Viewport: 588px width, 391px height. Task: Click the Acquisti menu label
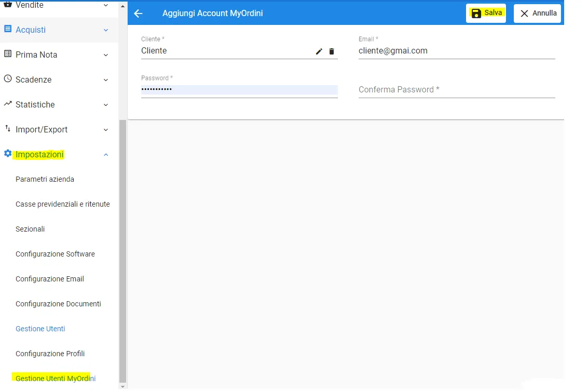(x=31, y=30)
